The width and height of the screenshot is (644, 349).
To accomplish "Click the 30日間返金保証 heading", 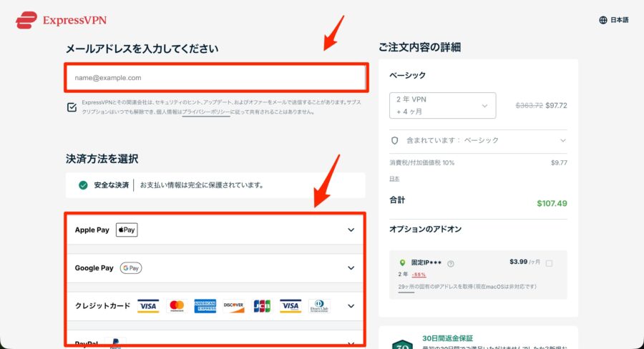I will tap(448, 338).
